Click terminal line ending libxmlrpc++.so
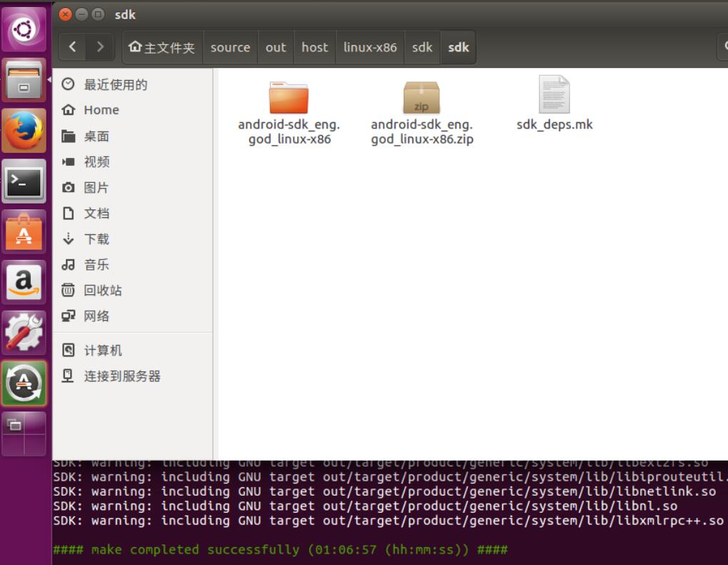Image resolution: width=728 pixels, height=565 pixels. pos(388,521)
